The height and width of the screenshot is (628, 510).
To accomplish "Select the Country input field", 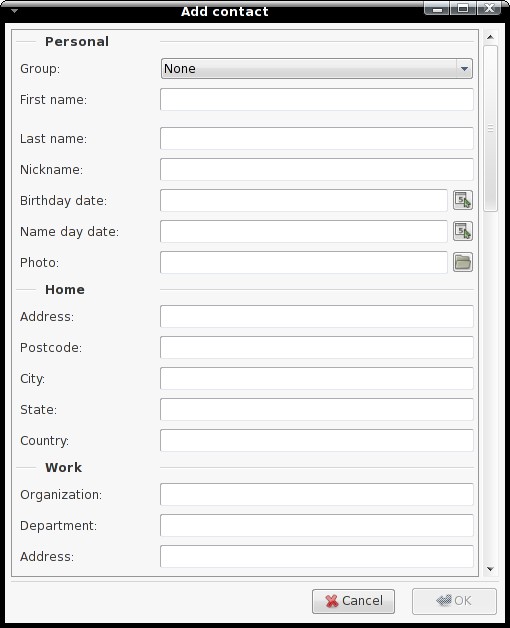I will pyautogui.click(x=316, y=440).
